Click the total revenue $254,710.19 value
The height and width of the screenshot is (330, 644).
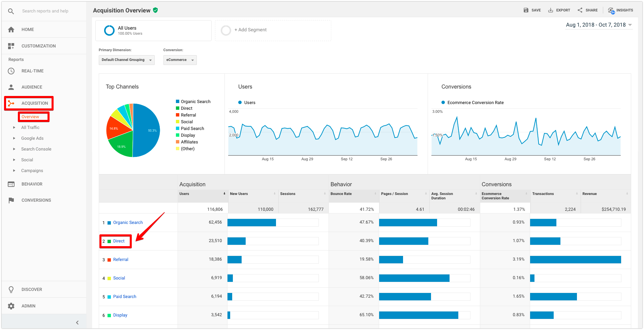[x=614, y=209]
